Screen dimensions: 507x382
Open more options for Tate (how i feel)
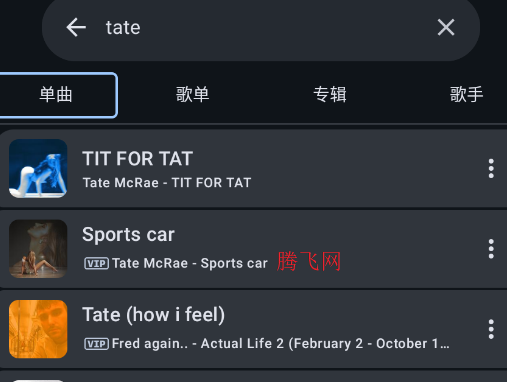point(491,329)
